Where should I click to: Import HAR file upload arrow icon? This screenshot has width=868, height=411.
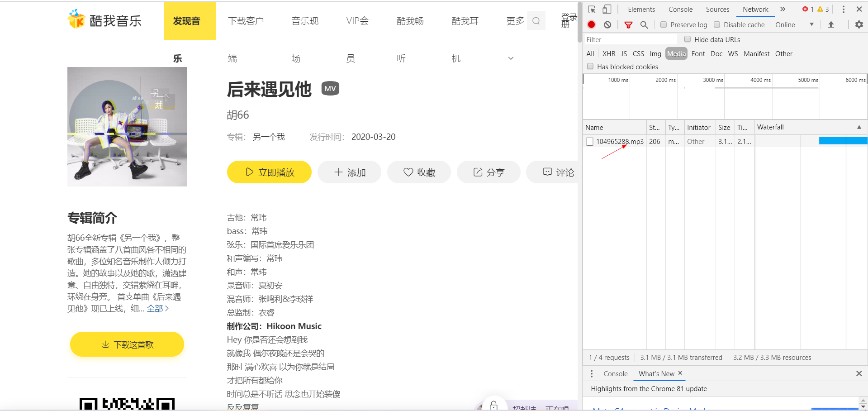click(x=831, y=24)
